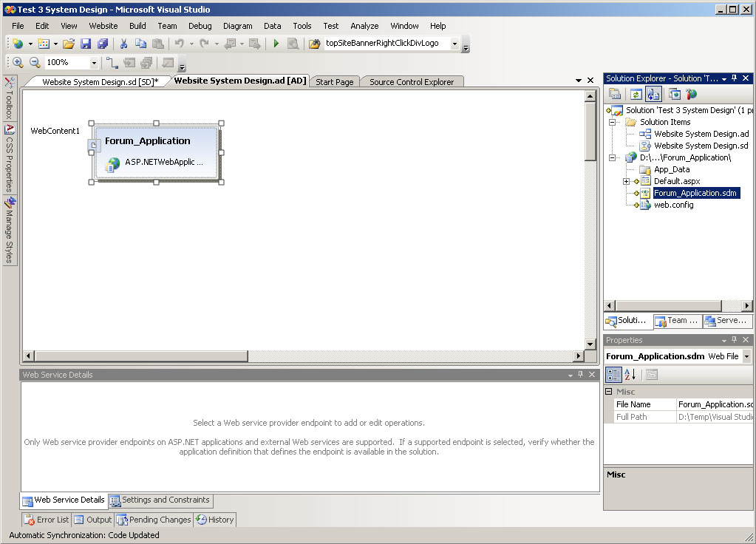Screen dimensions: 756x544
Task: Open the Pending Changes tab
Action: click(x=154, y=520)
